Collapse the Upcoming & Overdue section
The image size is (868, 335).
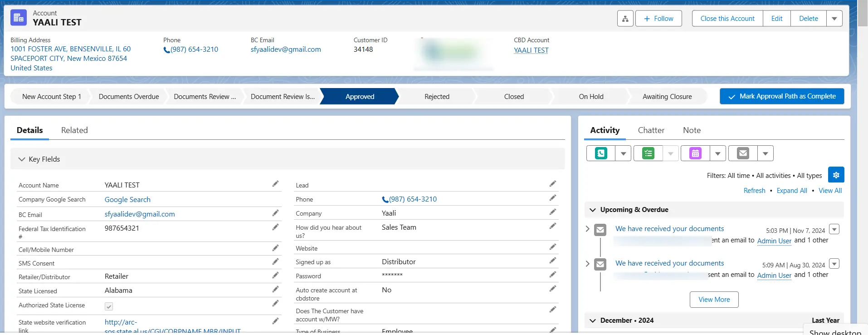click(592, 210)
